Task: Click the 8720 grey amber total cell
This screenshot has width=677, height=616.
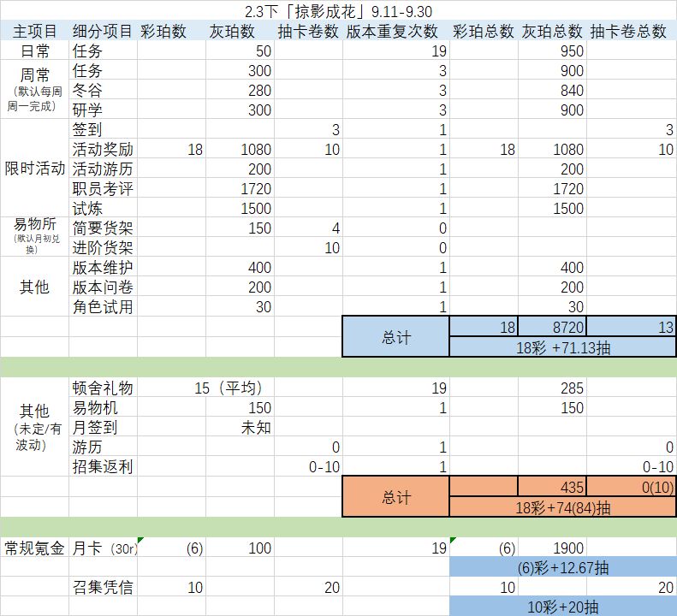Action: (552, 327)
